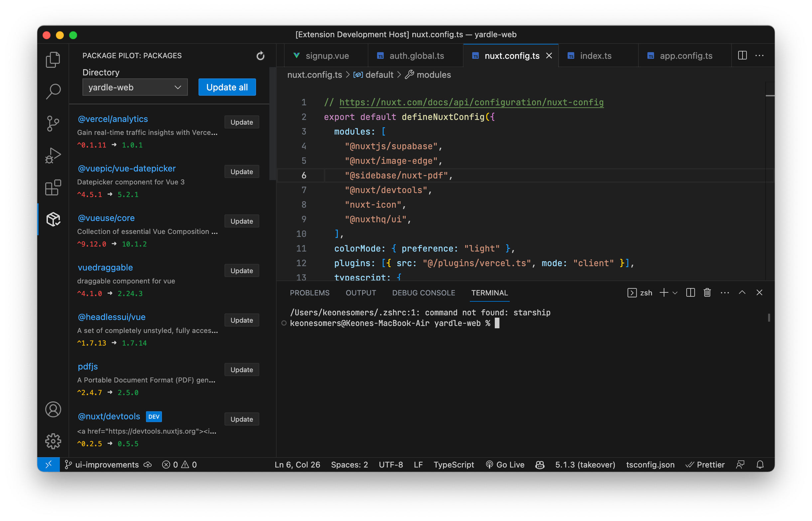The width and height of the screenshot is (812, 521).
Task: Select the TERMINAL panel tab
Action: 489,293
